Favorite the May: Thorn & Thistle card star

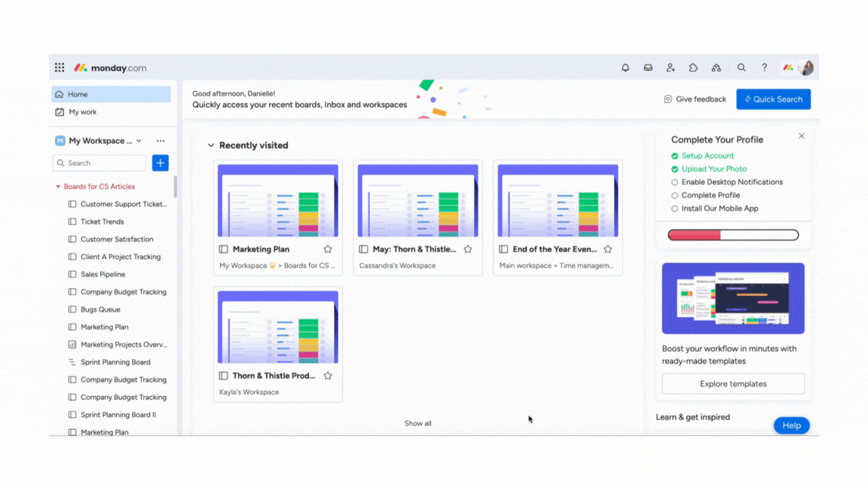[x=468, y=249]
